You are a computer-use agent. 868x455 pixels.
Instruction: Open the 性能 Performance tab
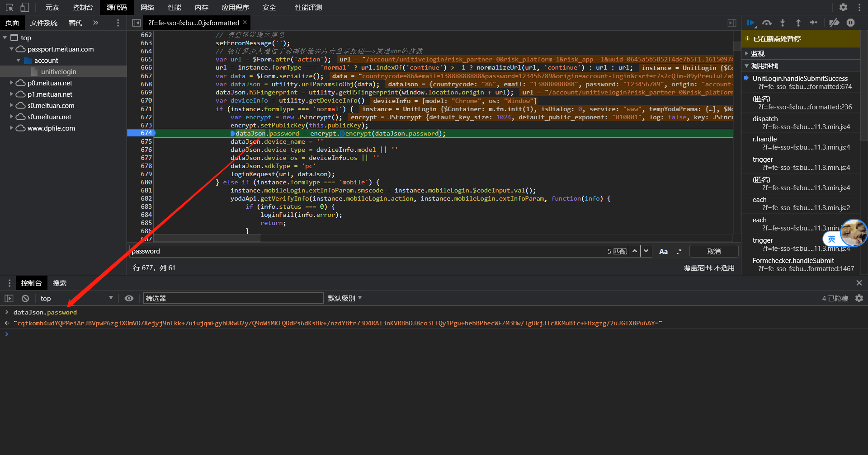click(x=174, y=7)
